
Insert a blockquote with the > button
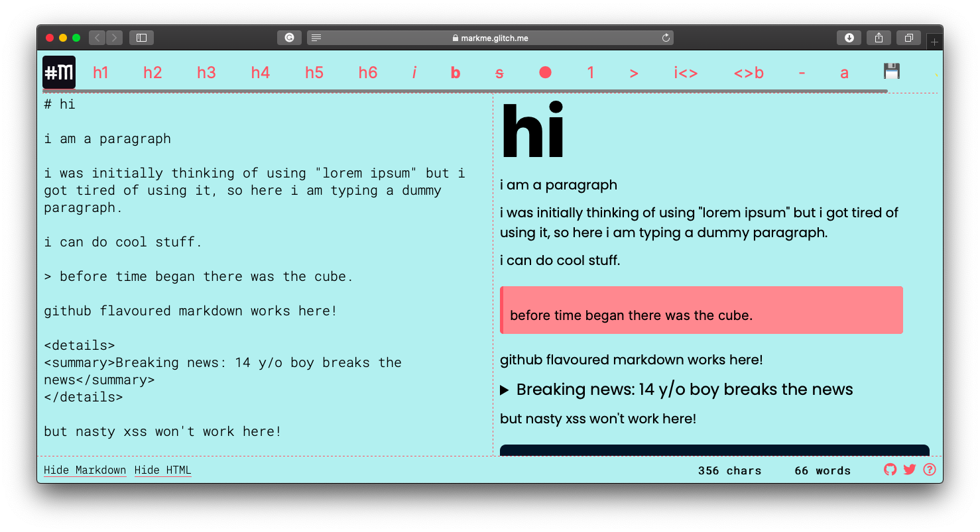(634, 73)
